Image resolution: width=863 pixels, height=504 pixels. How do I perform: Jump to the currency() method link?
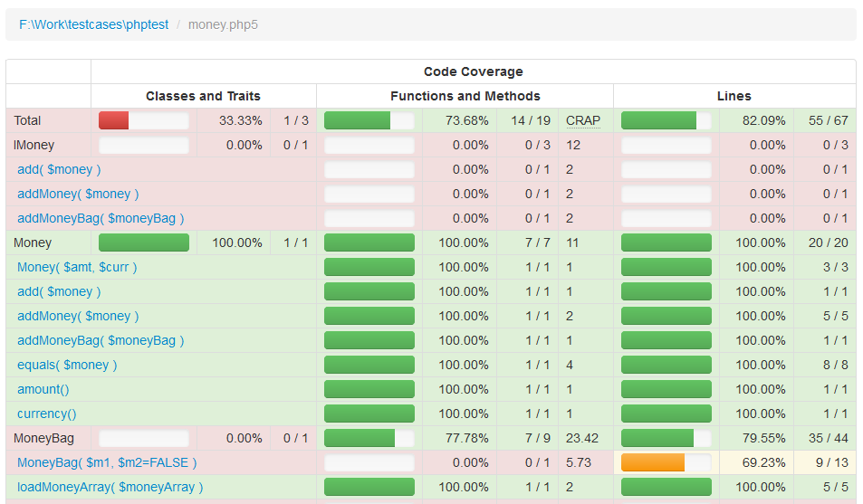46,414
